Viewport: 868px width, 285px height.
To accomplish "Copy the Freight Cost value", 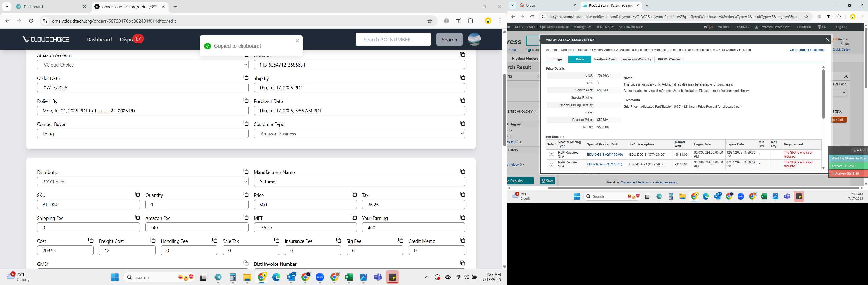I will [x=153, y=240].
